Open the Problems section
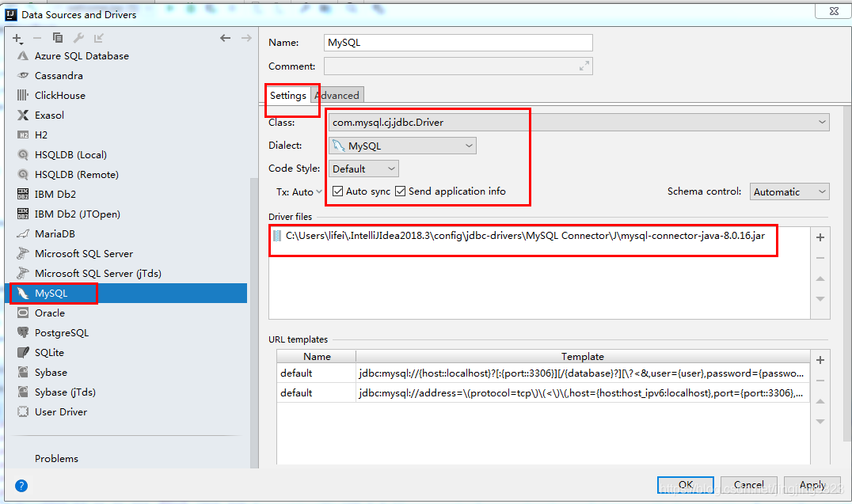 pyautogui.click(x=56, y=458)
